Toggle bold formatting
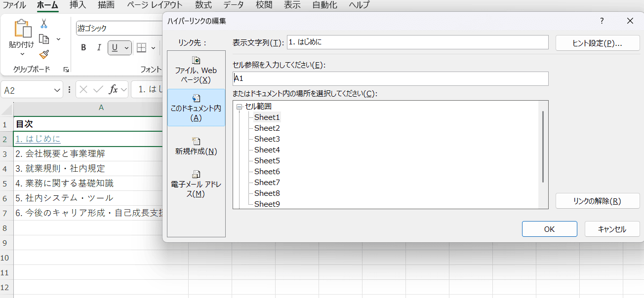Viewport: 644px width, 298px height. pyautogui.click(x=83, y=48)
